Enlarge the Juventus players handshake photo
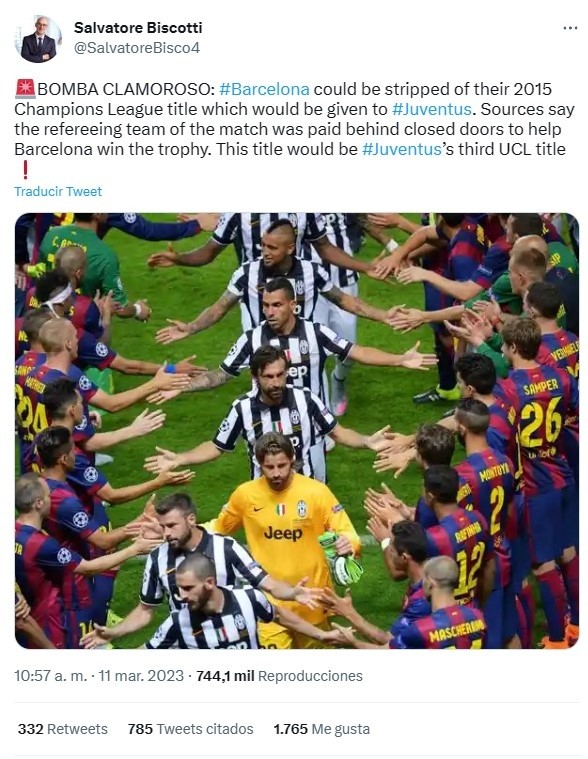The height and width of the screenshot is (759, 588). click(x=297, y=430)
